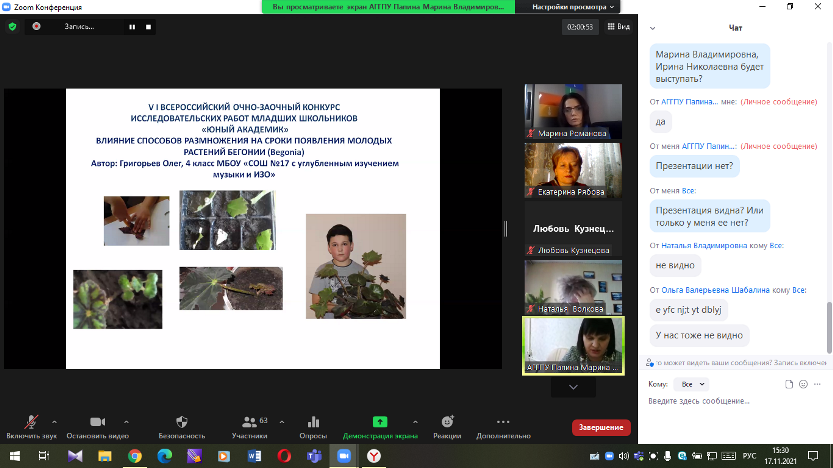Image resolution: width=833 pixels, height=468 pixels.
Task: Click the green Демонстрация экрана share icon
Action: [380, 423]
